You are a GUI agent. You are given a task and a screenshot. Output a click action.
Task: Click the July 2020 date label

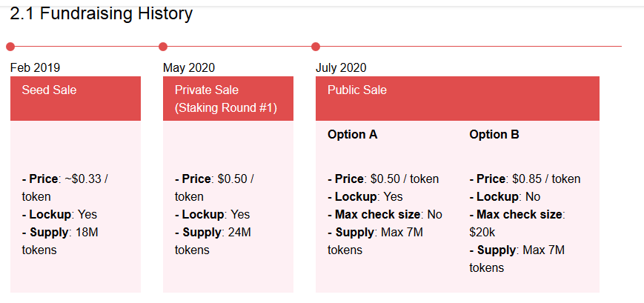click(341, 67)
